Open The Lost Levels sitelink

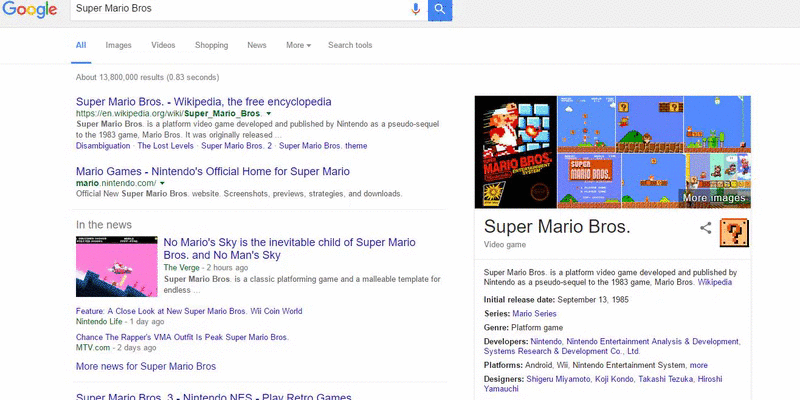(166, 145)
